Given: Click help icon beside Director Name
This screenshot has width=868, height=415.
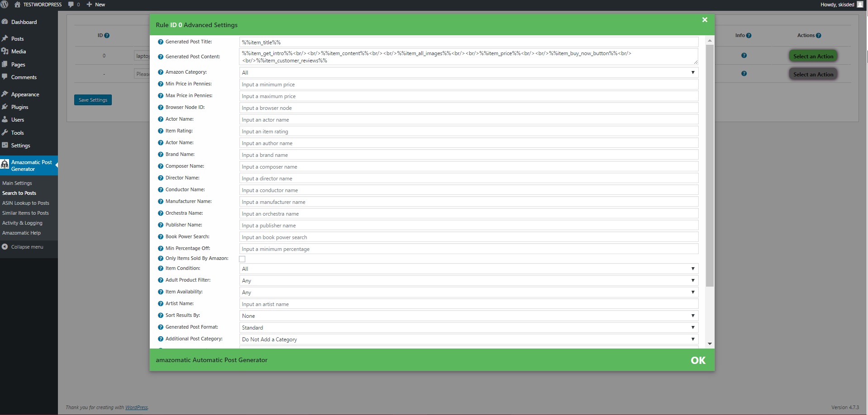Looking at the screenshot, I should pos(160,178).
